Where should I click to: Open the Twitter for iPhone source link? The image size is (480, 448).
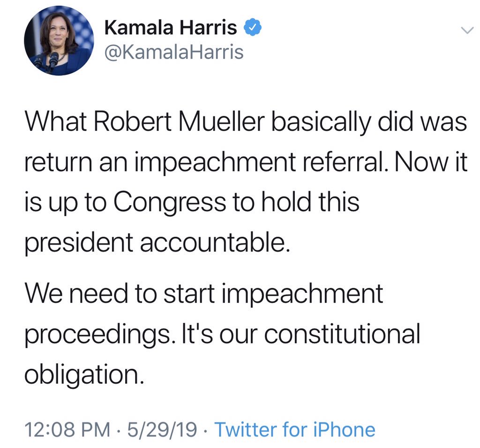[x=295, y=429]
